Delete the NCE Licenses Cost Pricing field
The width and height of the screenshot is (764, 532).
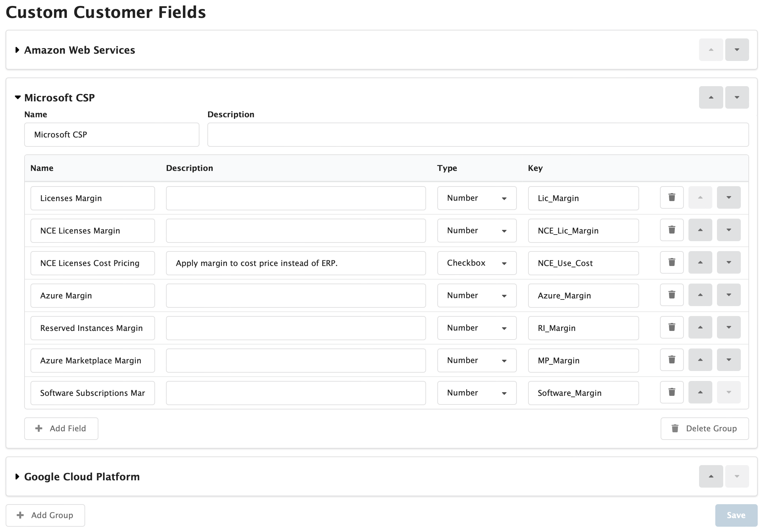pos(672,262)
